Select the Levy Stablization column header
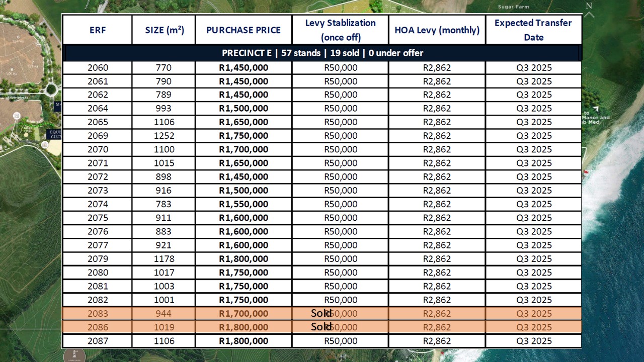Screen dimensions: 644x362 pos(341,30)
